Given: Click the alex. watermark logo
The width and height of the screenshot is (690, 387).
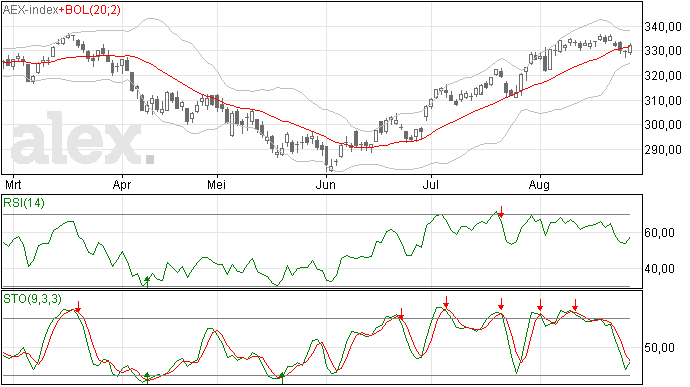Looking at the screenshot, I should (82, 139).
